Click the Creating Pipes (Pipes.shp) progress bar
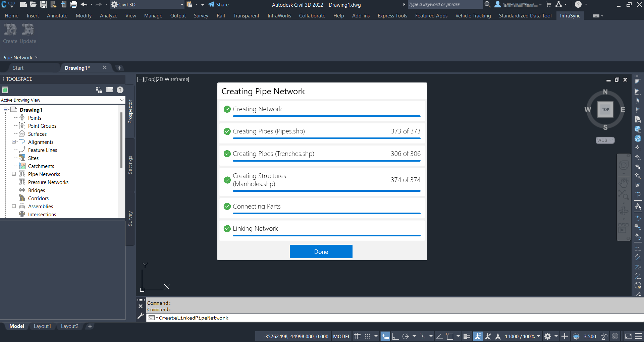 (x=327, y=138)
